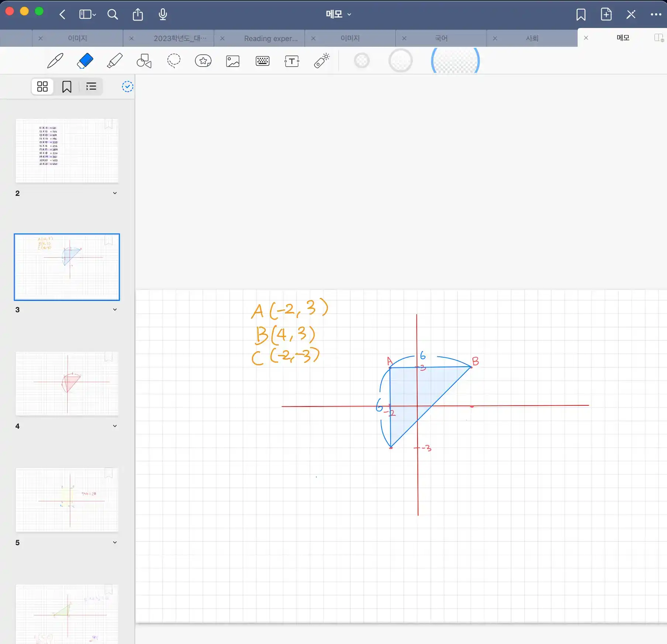667x644 pixels.
Task: Close the Reading exper... tab
Action: pos(222,38)
